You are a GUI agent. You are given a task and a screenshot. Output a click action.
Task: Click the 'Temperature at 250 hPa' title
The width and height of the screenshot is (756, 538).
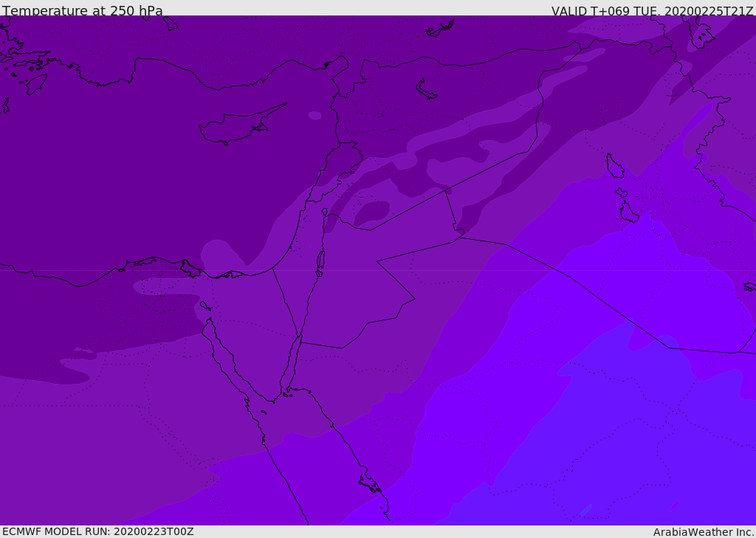pyautogui.click(x=83, y=10)
